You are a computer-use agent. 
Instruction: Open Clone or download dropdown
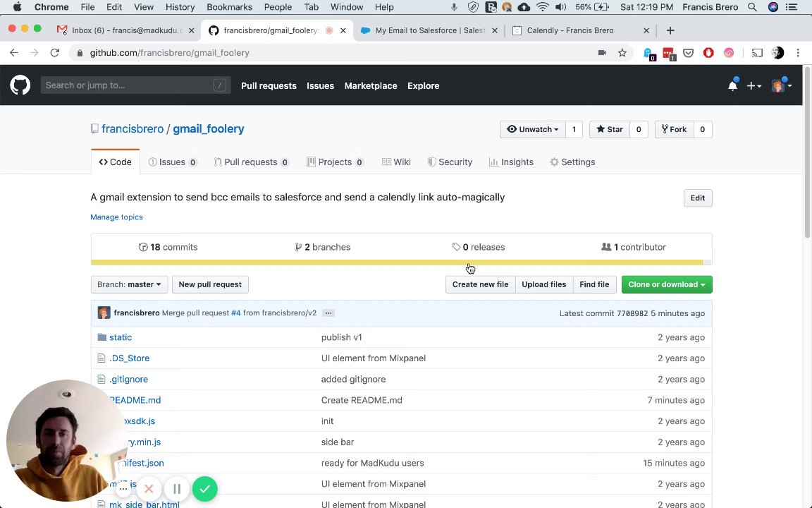pyautogui.click(x=667, y=284)
